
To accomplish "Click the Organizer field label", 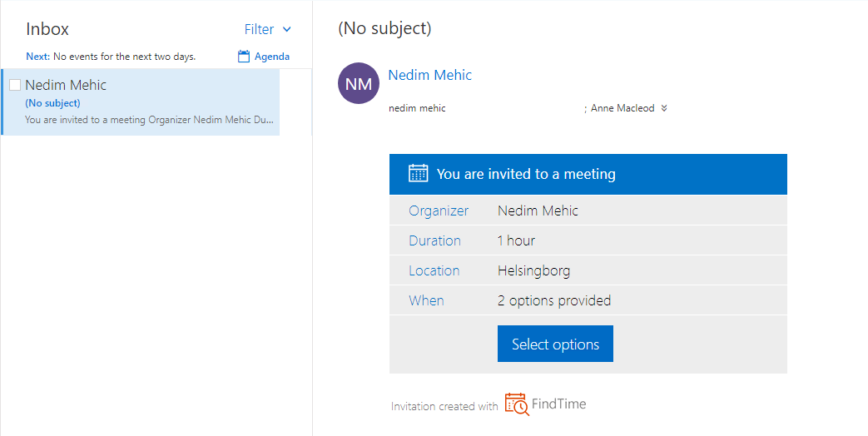I will coord(439,211).
